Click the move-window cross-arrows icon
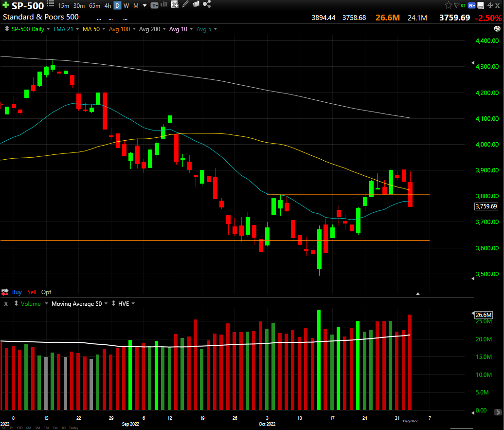Screen dimensions: 504x430 pyautogui.click(x=490, y=5)
